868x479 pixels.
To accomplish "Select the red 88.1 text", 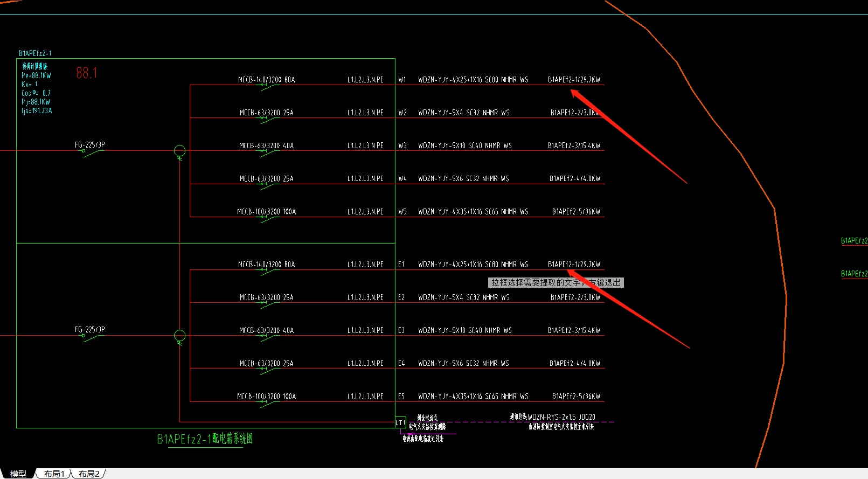I will (87, 73).
